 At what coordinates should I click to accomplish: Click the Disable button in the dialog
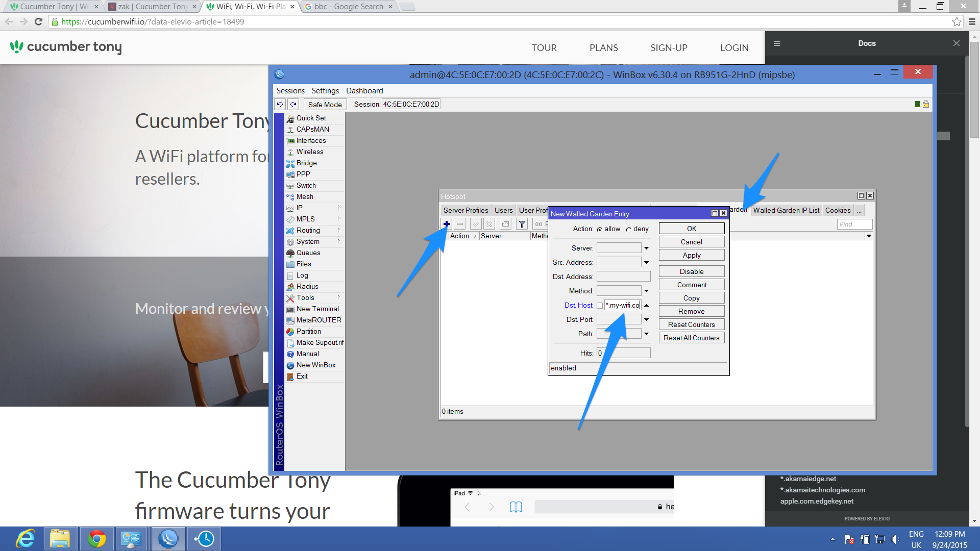[x=692, y=271]
